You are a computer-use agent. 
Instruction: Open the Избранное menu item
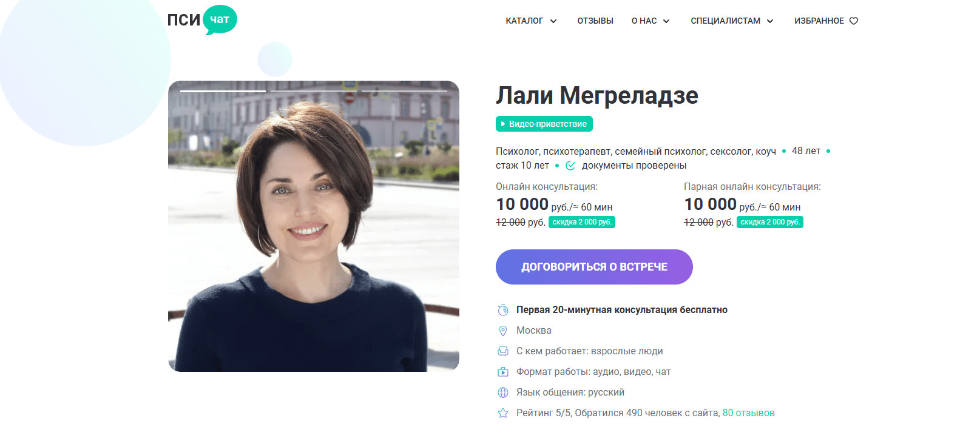[x=819, y=21]
